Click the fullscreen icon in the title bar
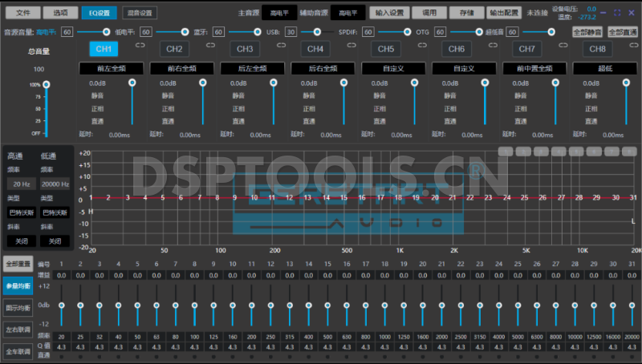 click(617, 13)
